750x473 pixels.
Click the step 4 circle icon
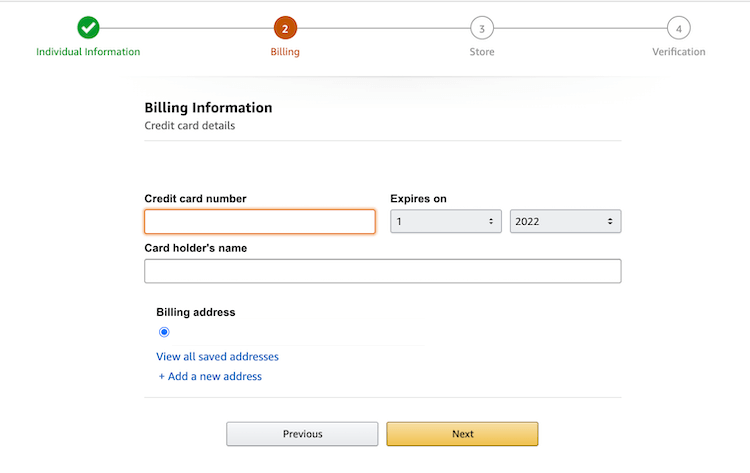(679, 28)
